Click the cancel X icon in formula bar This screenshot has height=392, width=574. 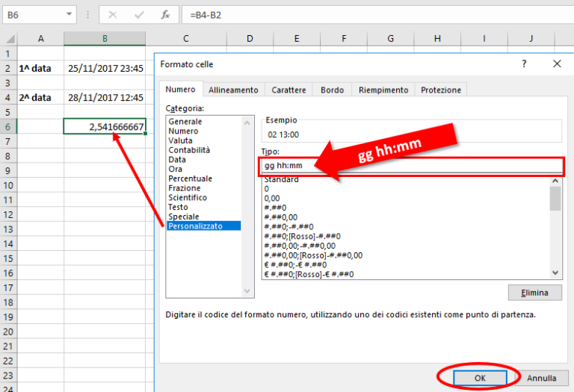112,14
